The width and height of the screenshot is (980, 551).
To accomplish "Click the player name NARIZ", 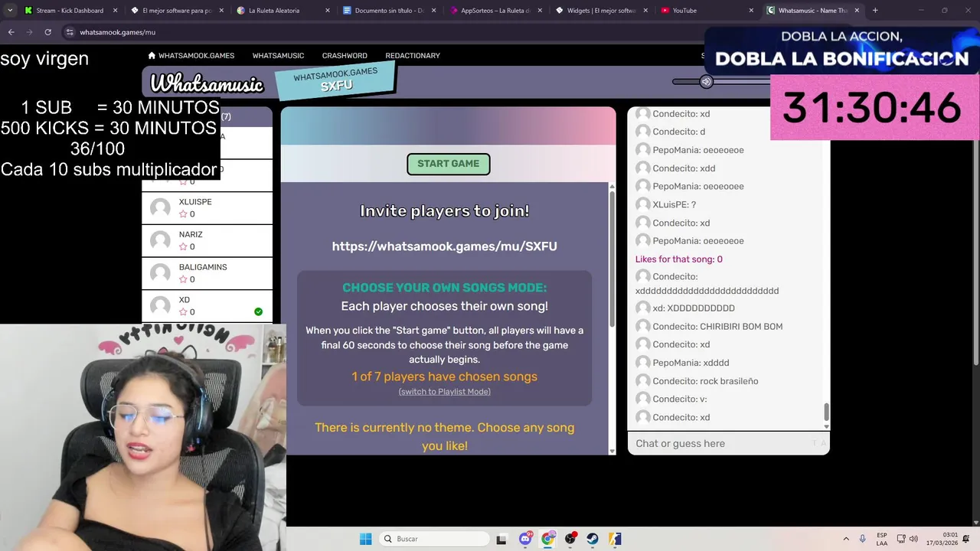I will 191,235.
